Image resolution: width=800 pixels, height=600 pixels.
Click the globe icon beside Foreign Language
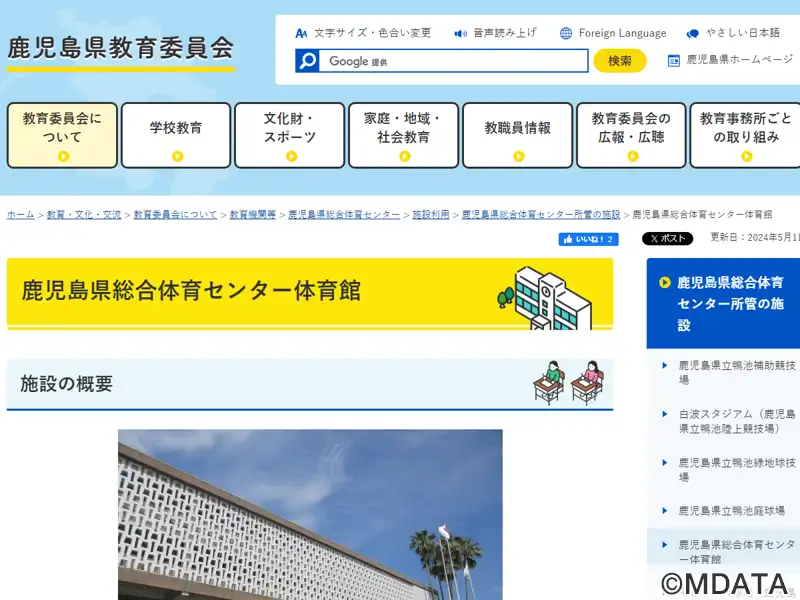(x=566, y=34)
